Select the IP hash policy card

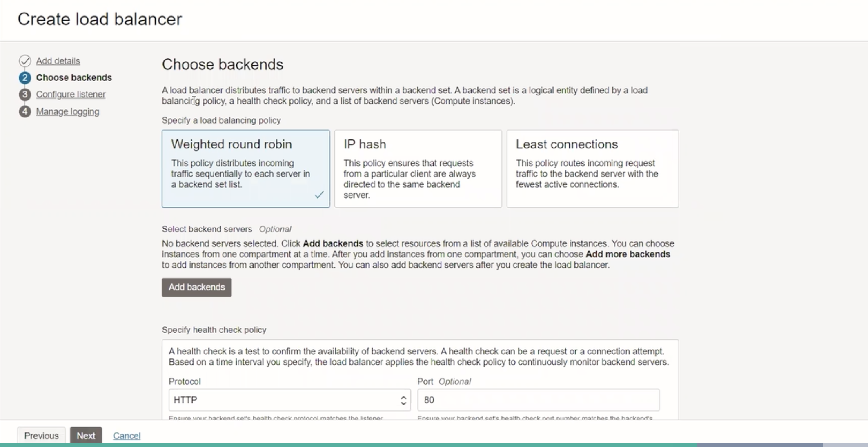click(418, 168)
